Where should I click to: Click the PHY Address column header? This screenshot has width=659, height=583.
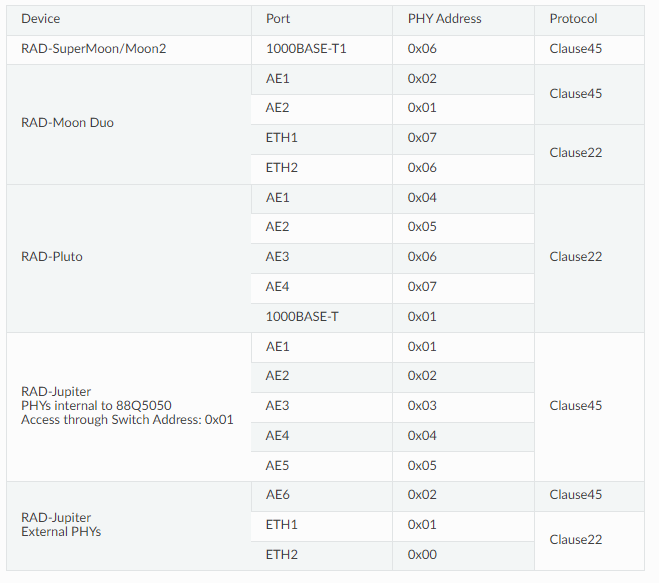(444, 19)
